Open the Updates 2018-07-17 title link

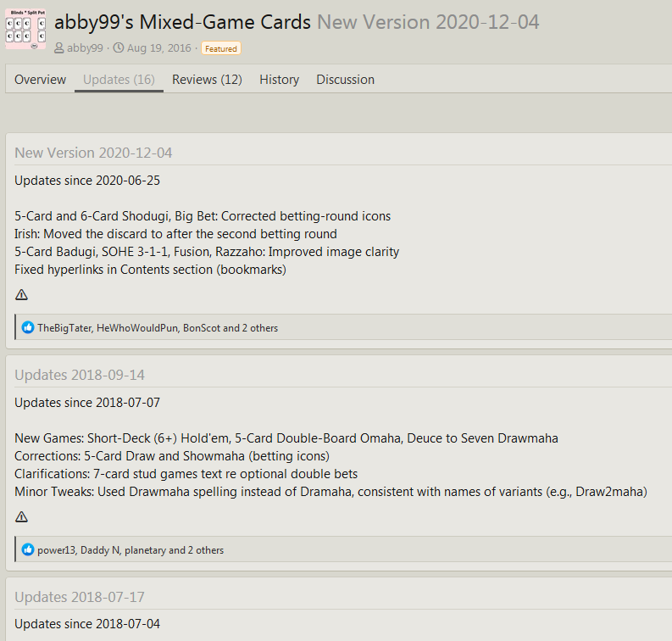tap(80, 597)
